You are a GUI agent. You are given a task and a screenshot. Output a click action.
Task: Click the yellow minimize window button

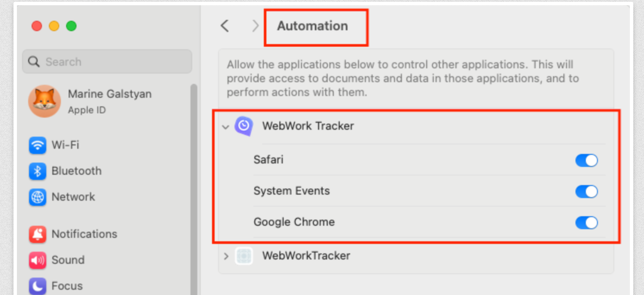pyautogui.click(x=54, y=26)
